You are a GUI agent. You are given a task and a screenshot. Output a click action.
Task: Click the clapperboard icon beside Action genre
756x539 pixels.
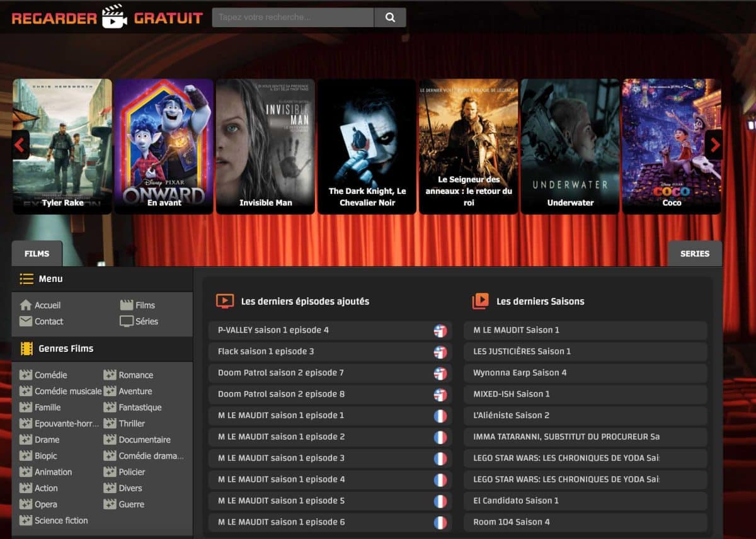(26, 488)
